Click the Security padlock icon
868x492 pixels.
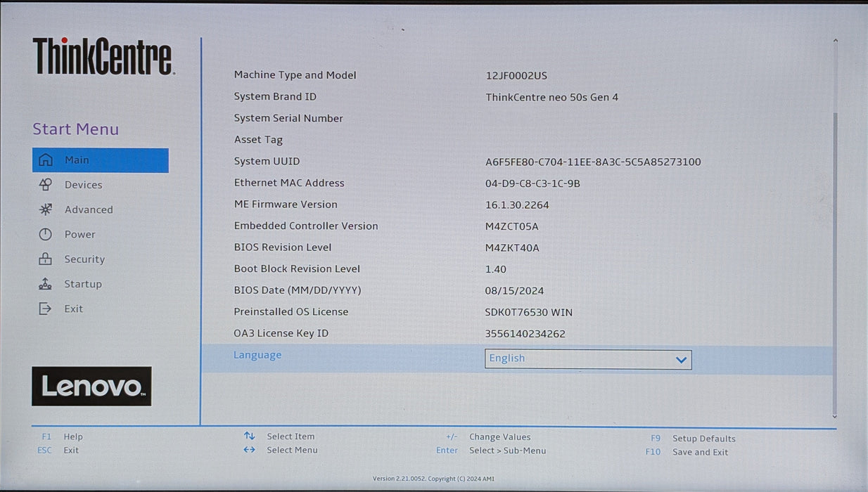pyautogui.click(x=46, y=259)
